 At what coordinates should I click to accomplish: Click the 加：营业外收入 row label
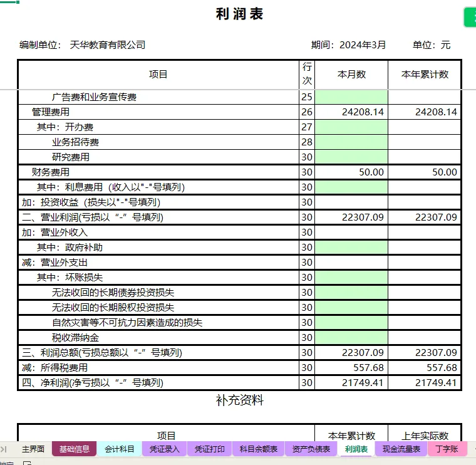point(54,232)
